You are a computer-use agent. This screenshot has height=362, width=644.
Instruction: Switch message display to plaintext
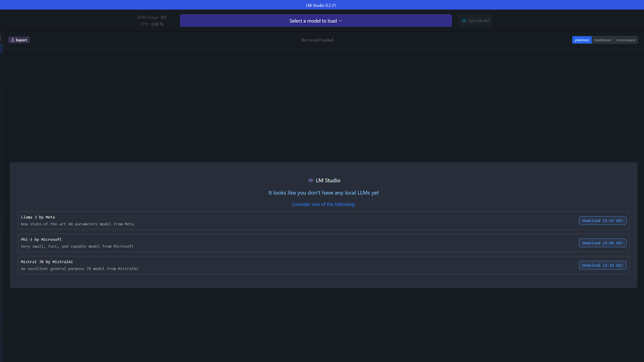(x=582, y=40)
